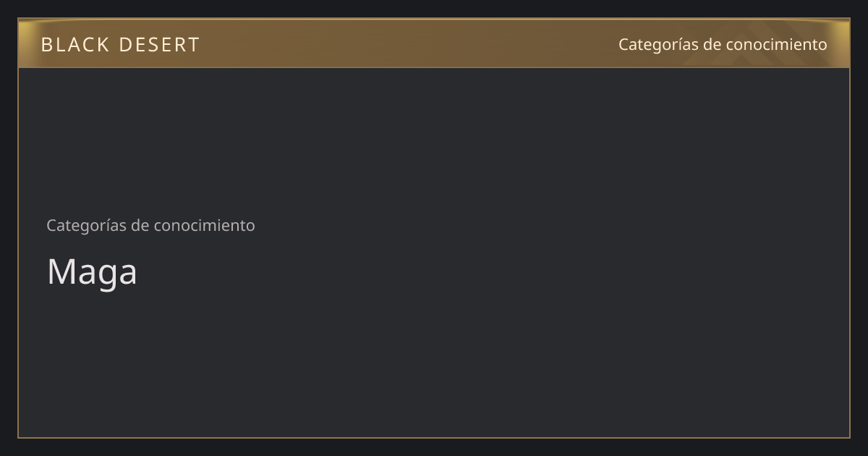
Task: Click the letter M of Maga
Action: (x=59, y=272)
